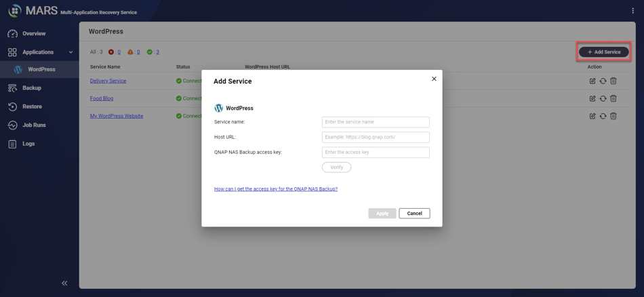The image size is (644, 297).
Task: Click the Action column header
Action: [595, 67]
